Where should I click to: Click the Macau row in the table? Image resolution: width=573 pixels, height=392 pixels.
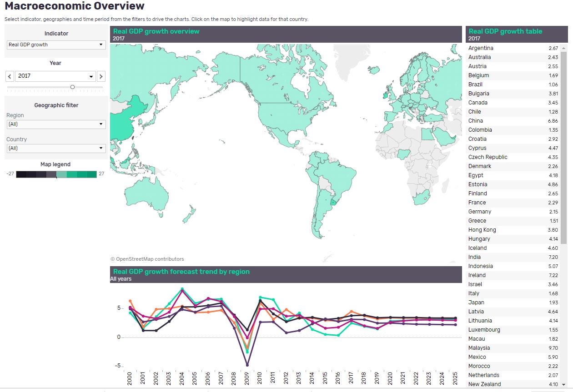pyautogui.click(x=513, y=339)
